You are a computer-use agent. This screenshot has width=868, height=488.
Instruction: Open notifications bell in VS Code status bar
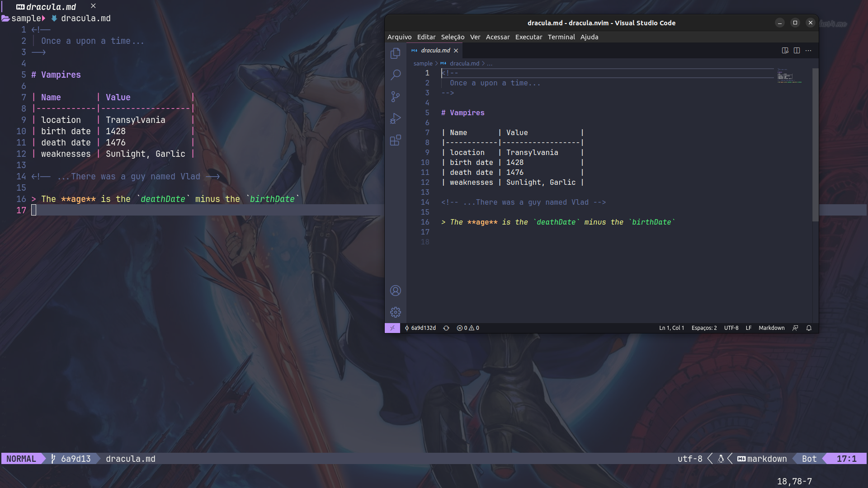809,328
